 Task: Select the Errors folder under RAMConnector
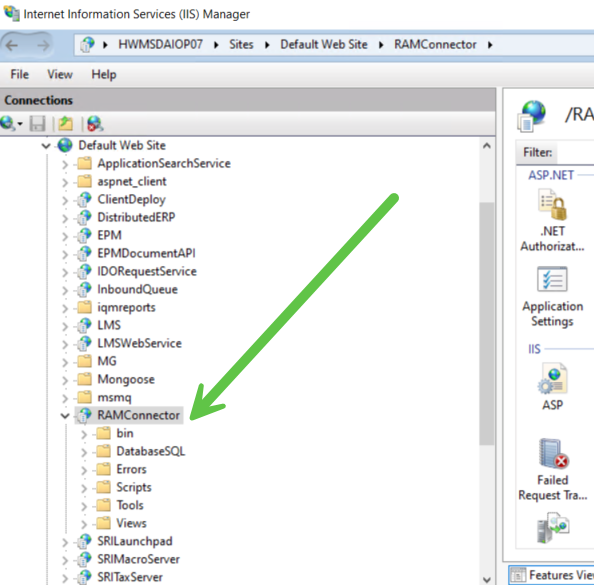pos(131,469)
